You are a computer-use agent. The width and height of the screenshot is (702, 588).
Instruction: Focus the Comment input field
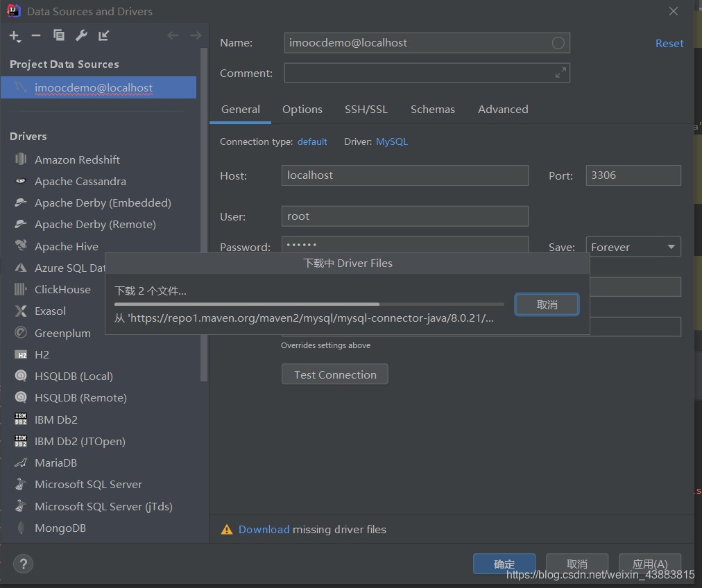tap(427, 73)
